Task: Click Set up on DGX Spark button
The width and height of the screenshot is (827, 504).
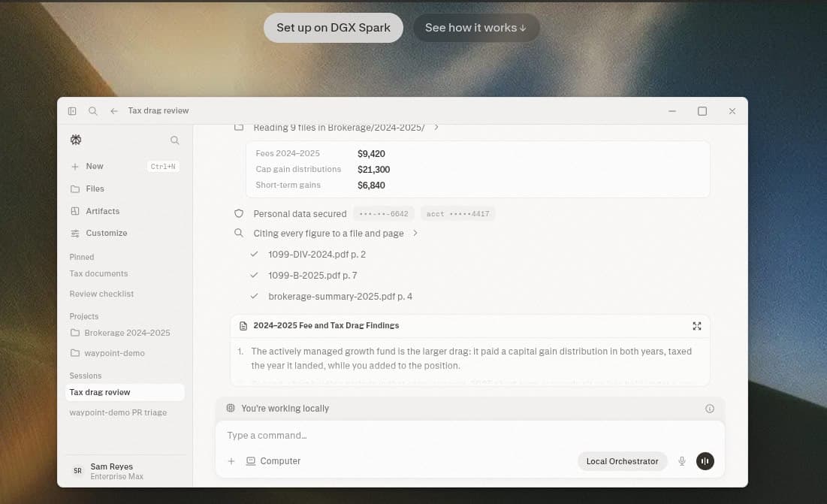Action: coord(334,28)
